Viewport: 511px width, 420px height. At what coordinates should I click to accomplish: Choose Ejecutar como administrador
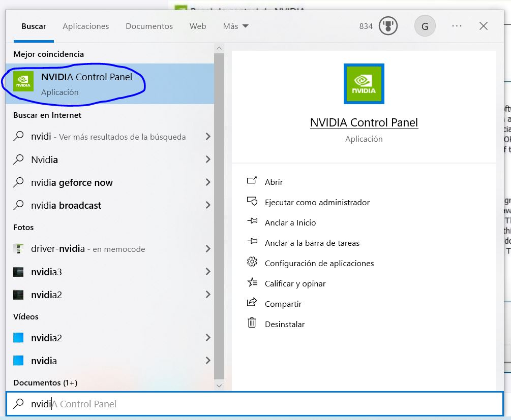point(317,203)
